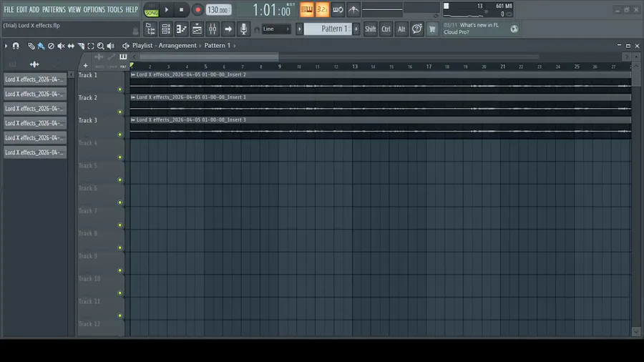Start playback with the play button
The height and width of the screenshot is (362, 644).
(166, 10)
